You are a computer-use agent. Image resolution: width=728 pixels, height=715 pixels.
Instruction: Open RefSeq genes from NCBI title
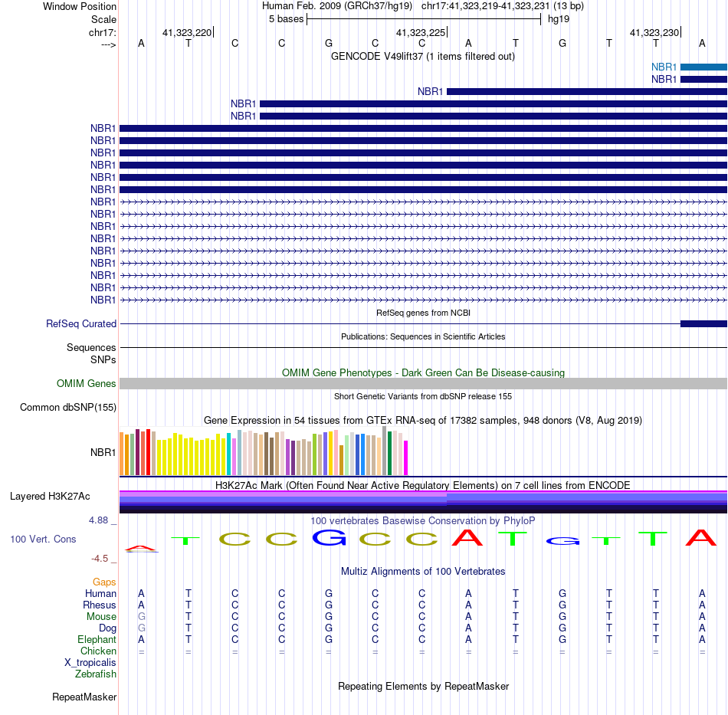tap(423, 313)
